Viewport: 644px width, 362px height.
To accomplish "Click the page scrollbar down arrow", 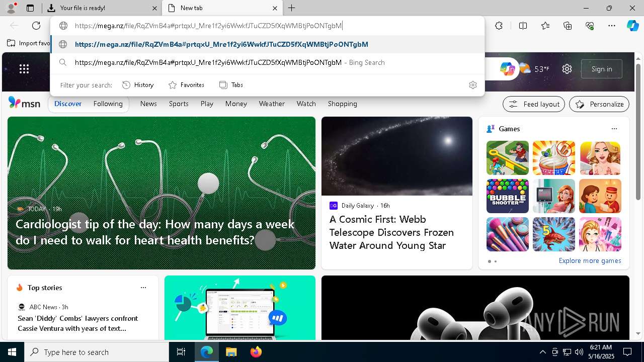I will coord(639,333).
